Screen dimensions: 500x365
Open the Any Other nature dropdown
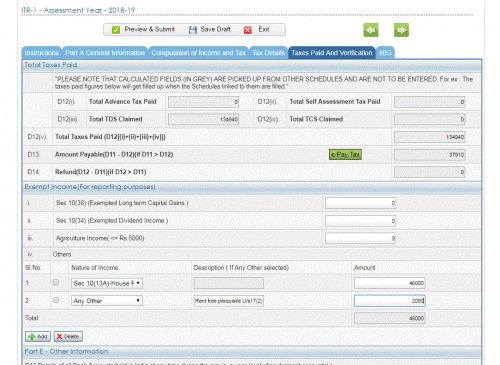pyautogui.click(x=107, y=301)
